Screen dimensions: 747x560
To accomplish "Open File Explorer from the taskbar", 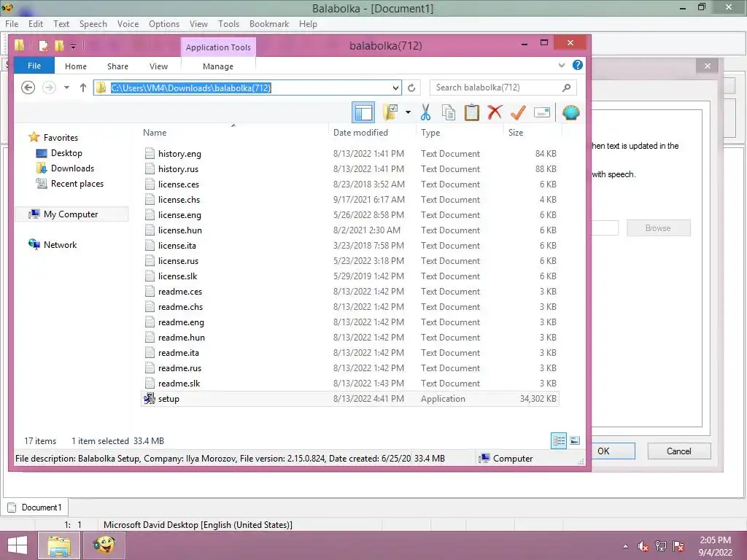I will click(x=58, y=545).
